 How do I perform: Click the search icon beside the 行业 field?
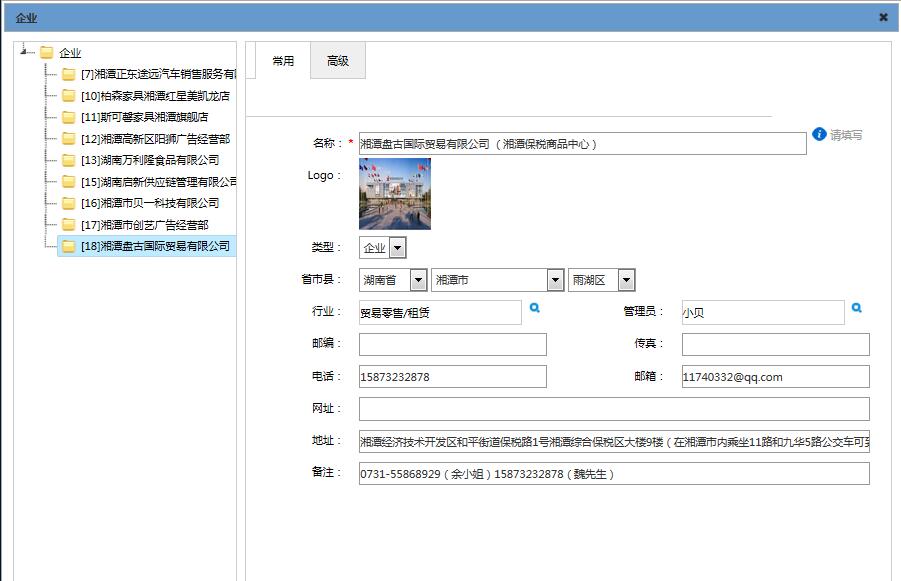click(535, 309)
